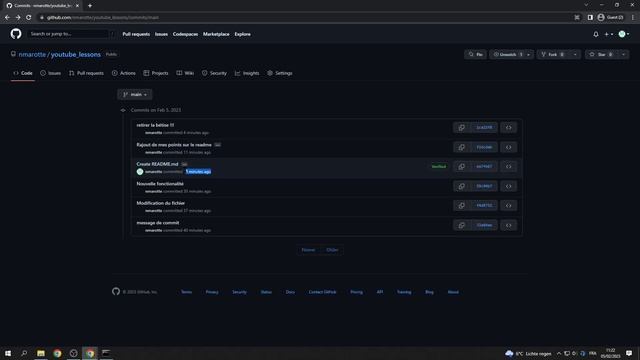This screenshot has height=360, width=640.
Task: Expand description of 'Rajout de mes points' commit
Action: click(218, 145)
